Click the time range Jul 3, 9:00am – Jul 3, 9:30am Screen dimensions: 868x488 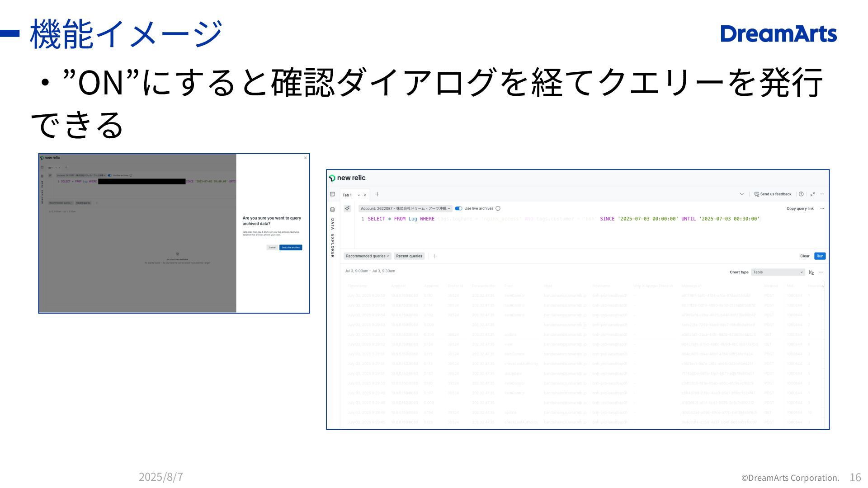coord(370,271)
